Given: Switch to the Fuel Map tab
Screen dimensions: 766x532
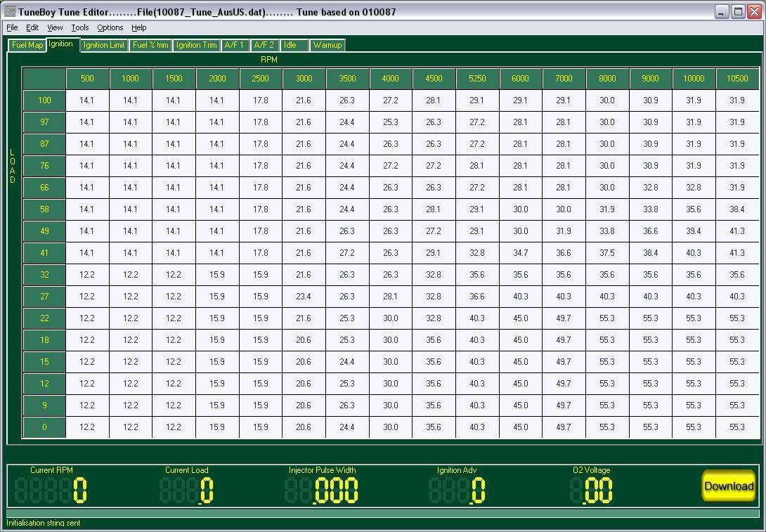Looking at the screenshot, I should 27,45.
